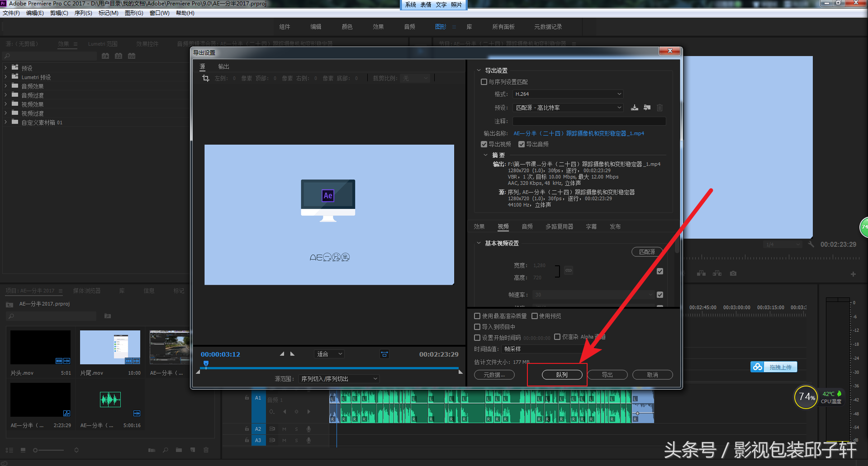
Task: Open the captions tab
Action: click(591, 226)
